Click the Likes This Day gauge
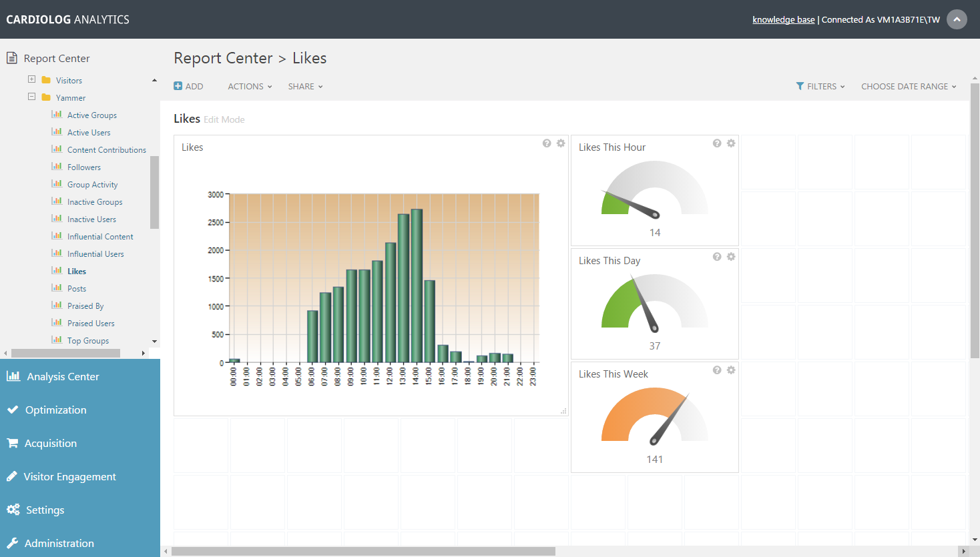Viewport: 980px width, 557px height. pos(655,302)
